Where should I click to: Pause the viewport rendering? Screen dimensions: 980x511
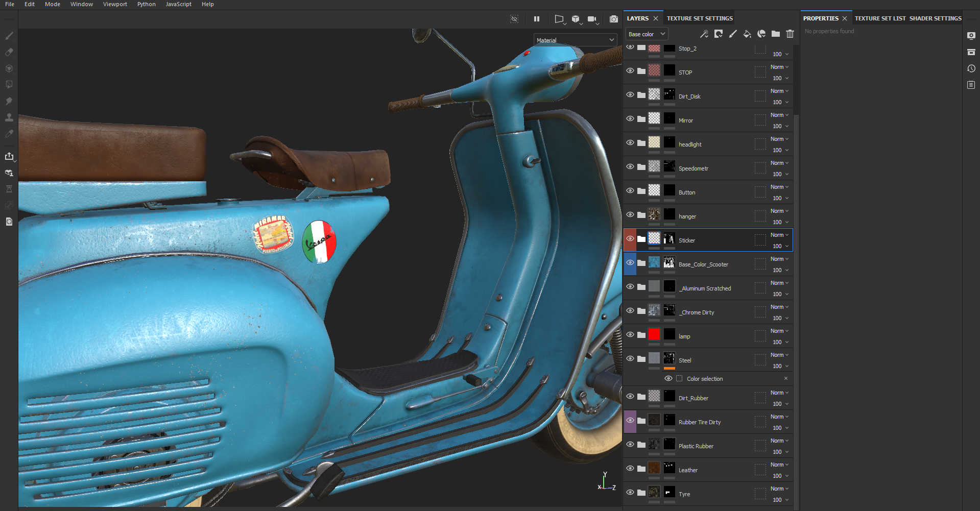[x=537, y=19]
